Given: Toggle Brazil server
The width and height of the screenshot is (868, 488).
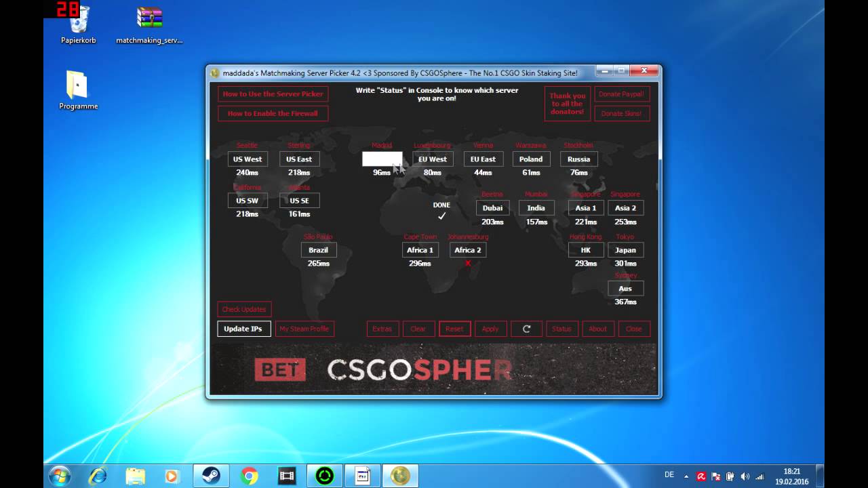Looking at the screenshot, I should (319, 250).
